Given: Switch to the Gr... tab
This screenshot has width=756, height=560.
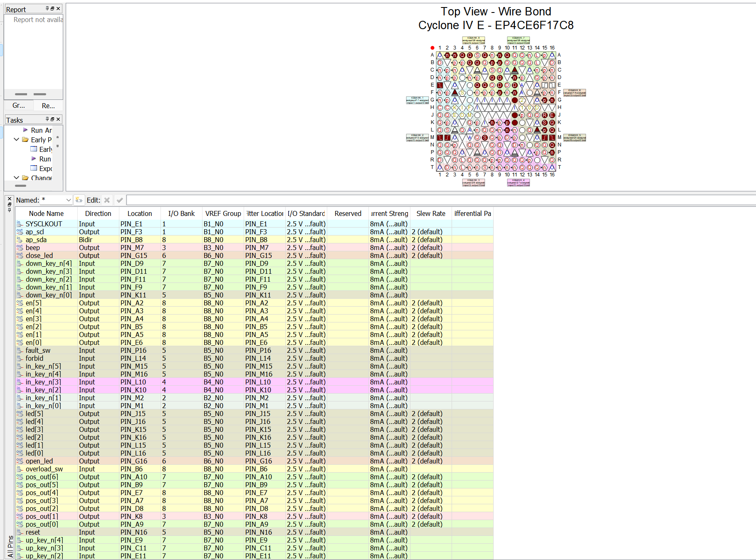Looking at the screenshot, I should (x=19, y=106).
